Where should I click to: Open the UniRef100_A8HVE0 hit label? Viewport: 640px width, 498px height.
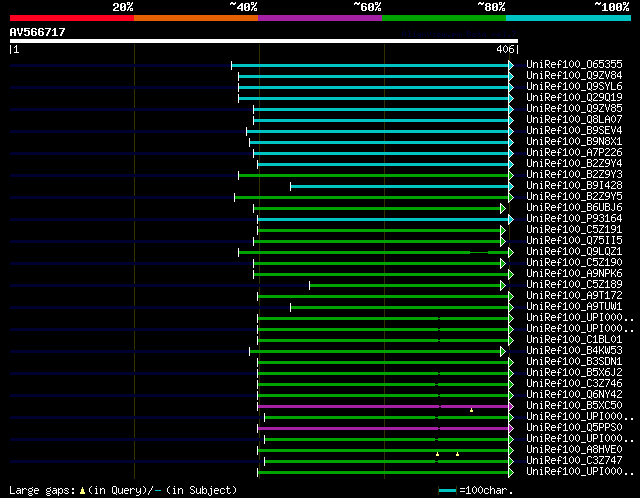point(574,449)
